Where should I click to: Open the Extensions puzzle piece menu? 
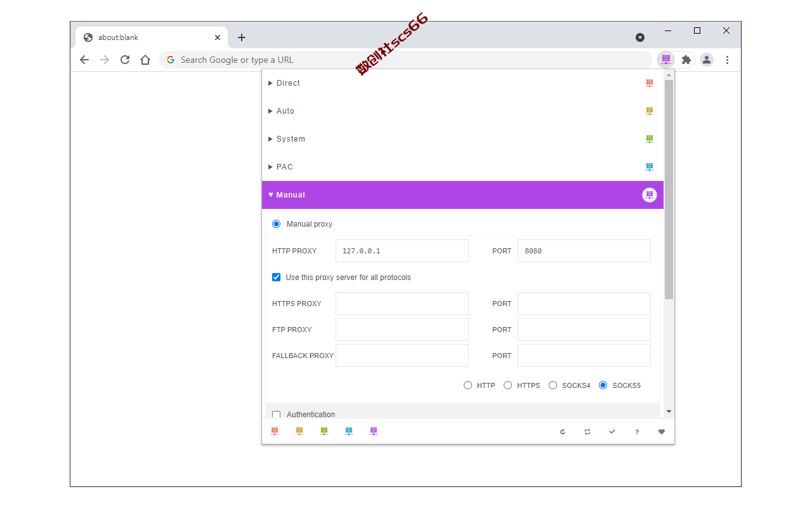tap(686, 60)
